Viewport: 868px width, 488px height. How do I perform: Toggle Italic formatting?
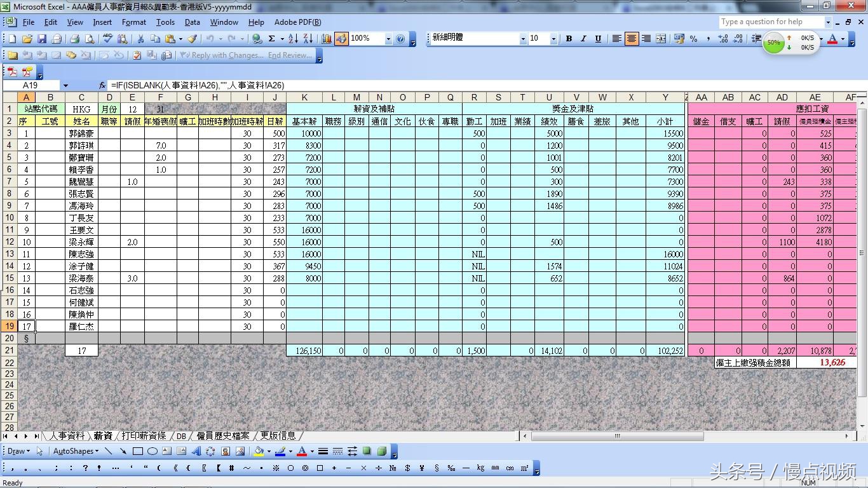coord(583,39)
